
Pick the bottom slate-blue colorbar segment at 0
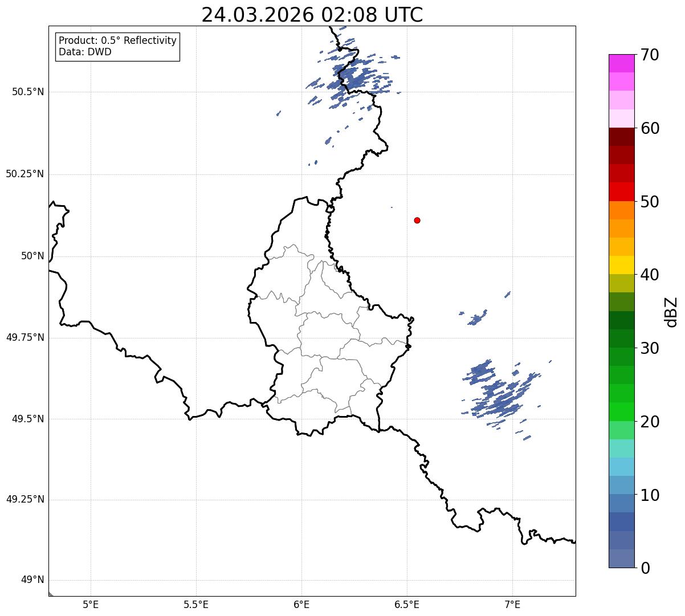coord(622,558)
